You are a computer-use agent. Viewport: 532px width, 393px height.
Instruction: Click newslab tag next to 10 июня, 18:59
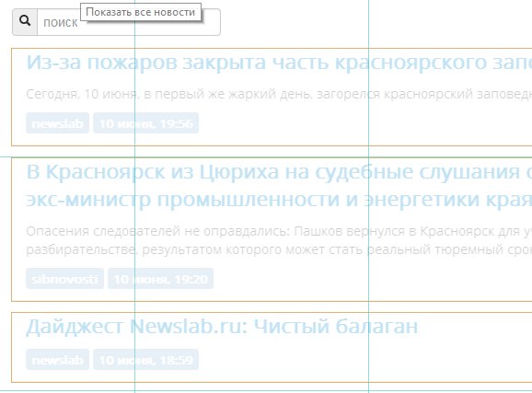(57, 359)
